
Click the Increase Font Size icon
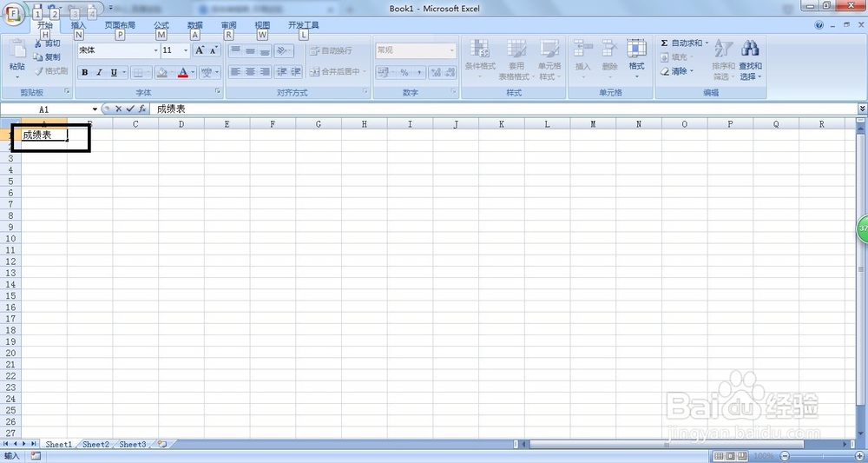click(200, 50)
